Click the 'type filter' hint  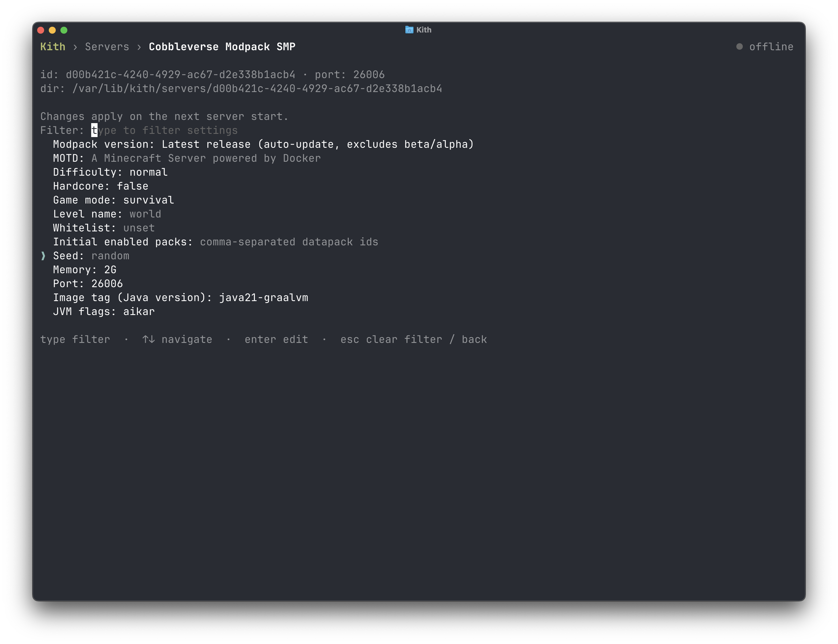[x=75, y=340]
